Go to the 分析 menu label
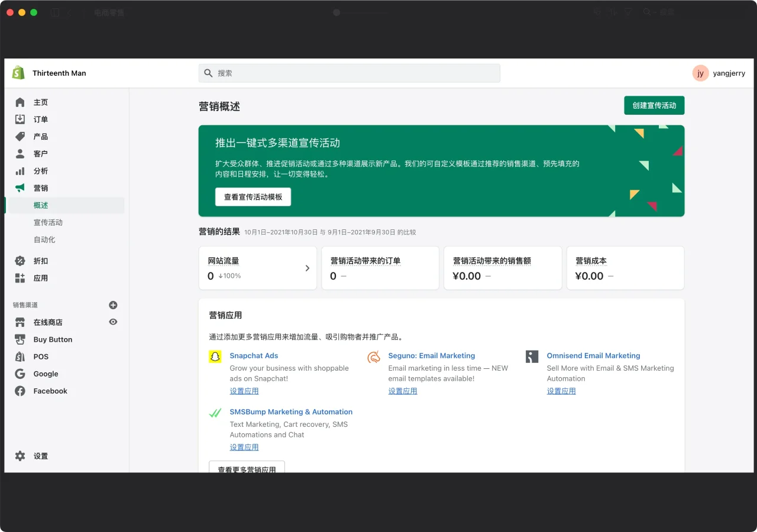 pyautogui.click(x=41, y=171)
